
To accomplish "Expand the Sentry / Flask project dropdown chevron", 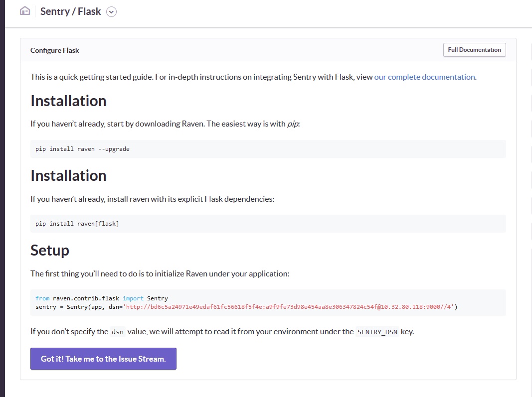I will point(112,12).
